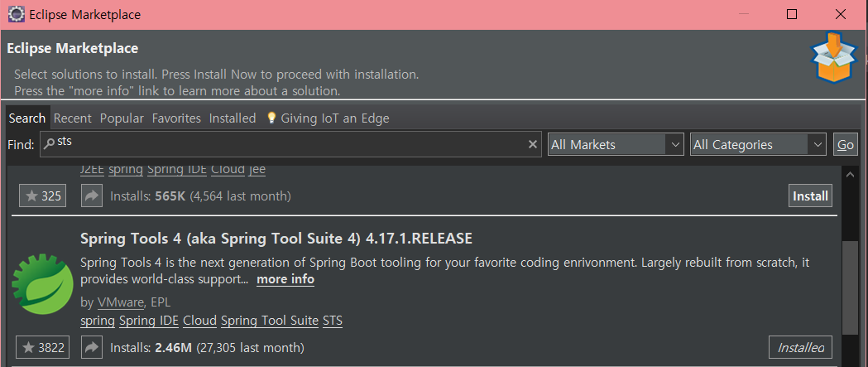868x367 pixels.
Task: Open the All Markets dropdown
Action: pos(616,145)
